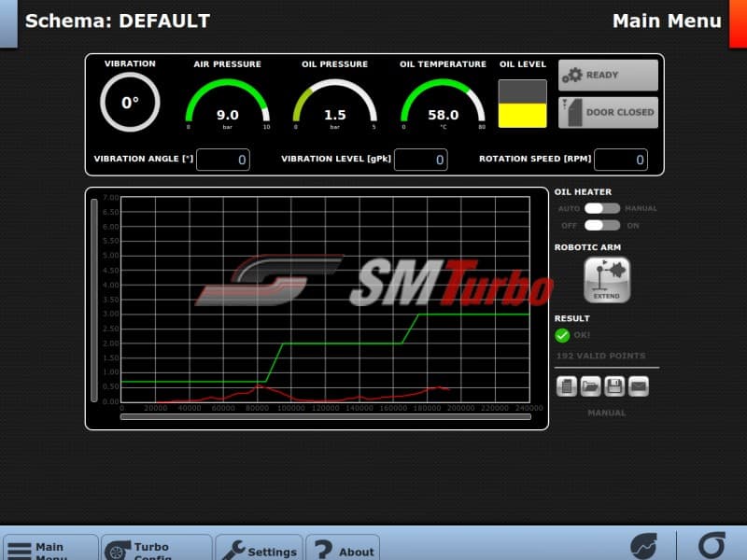
Task: Click the OIL HEATER label
Action: click(x=583, y=192)
